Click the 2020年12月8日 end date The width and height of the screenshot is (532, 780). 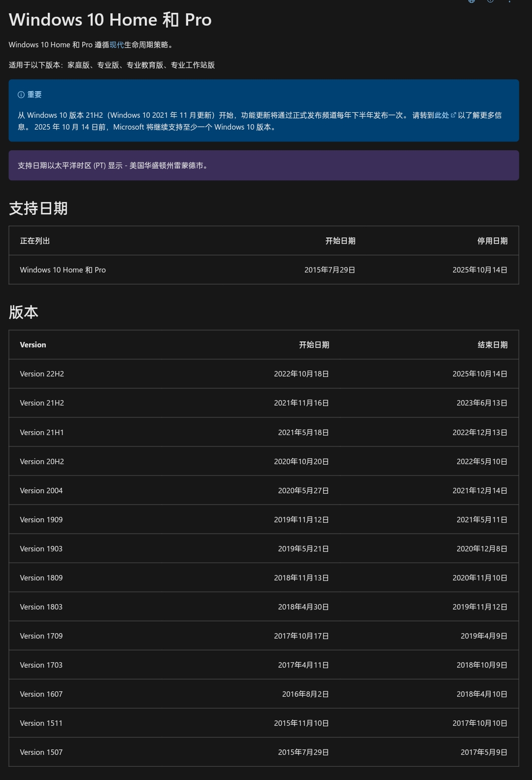click(482, 549)
